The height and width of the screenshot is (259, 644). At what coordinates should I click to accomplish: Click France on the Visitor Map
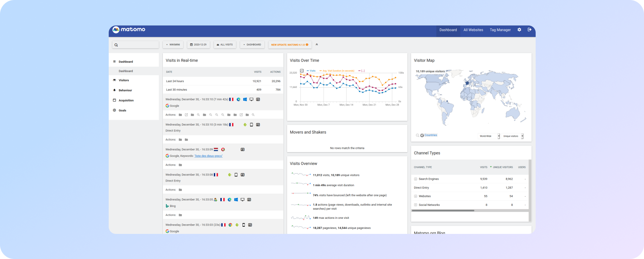tap(467, 83)
